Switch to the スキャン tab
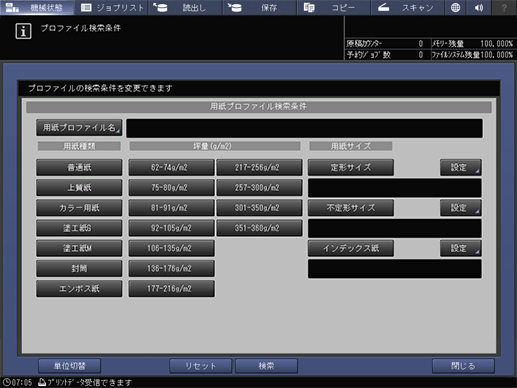The image size is (517, 388). coord(408,7)
